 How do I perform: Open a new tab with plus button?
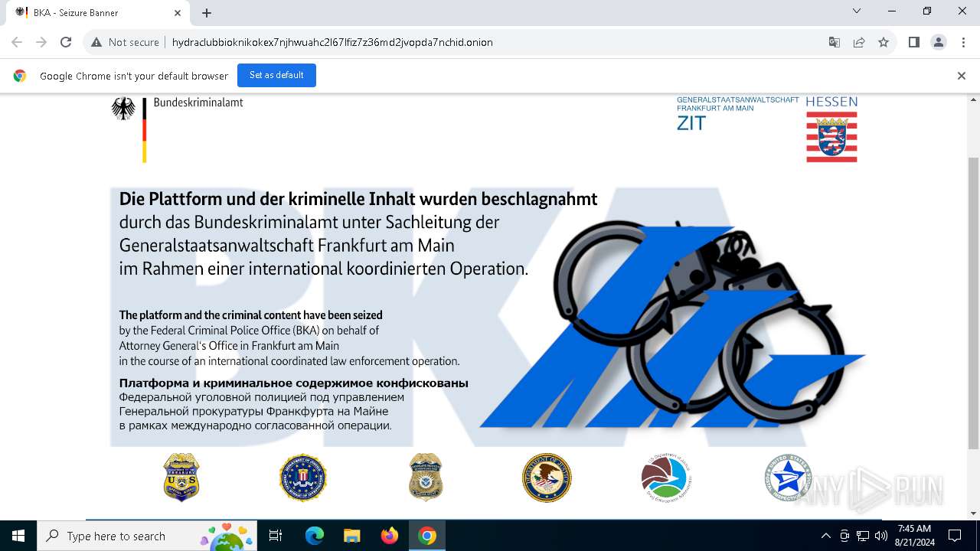tap(207, 12)
